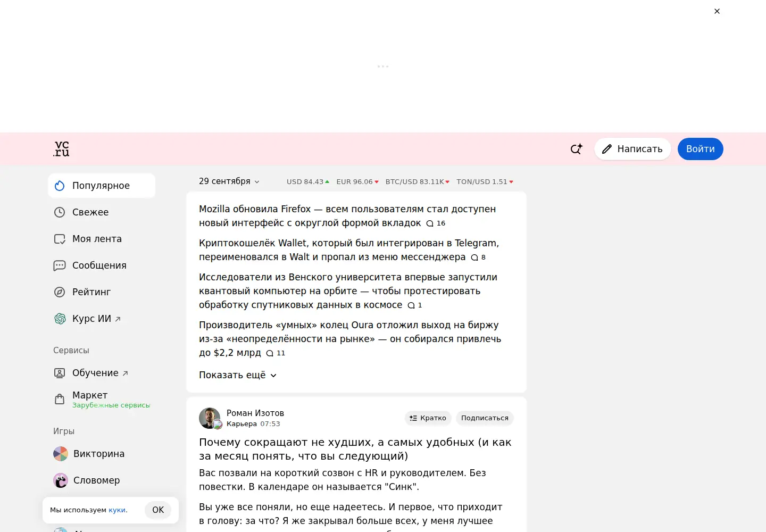Open the Mozilla обновила Firefox headline
This screenshot has height=532, width=766.
[x=347, y=216]
